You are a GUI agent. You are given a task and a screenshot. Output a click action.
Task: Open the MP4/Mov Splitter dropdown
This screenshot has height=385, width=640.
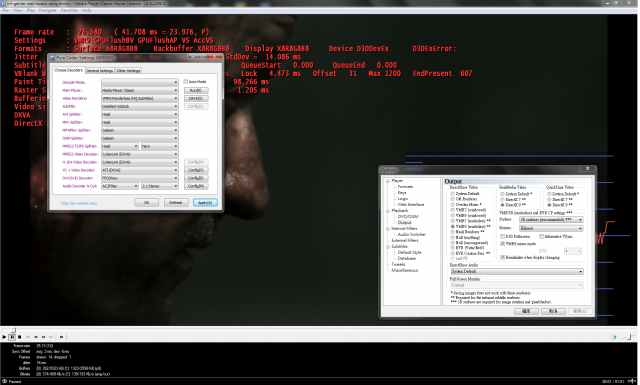[140, 130]
